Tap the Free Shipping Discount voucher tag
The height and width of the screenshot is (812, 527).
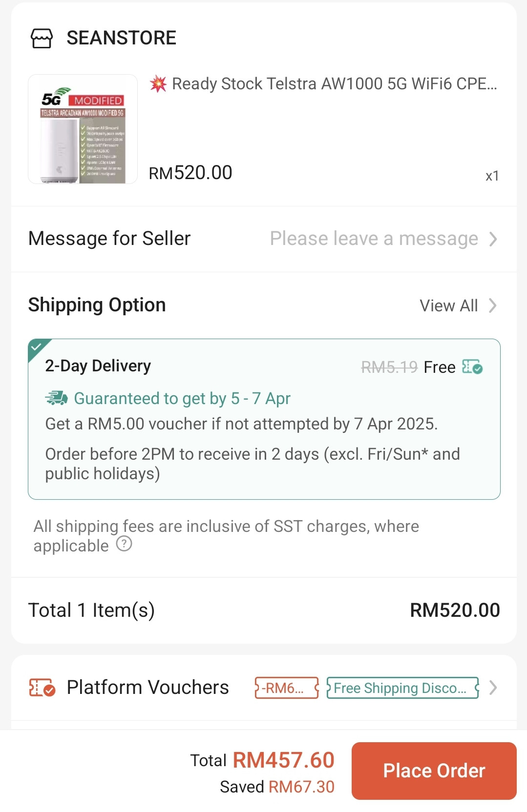(x=402, y=688)
